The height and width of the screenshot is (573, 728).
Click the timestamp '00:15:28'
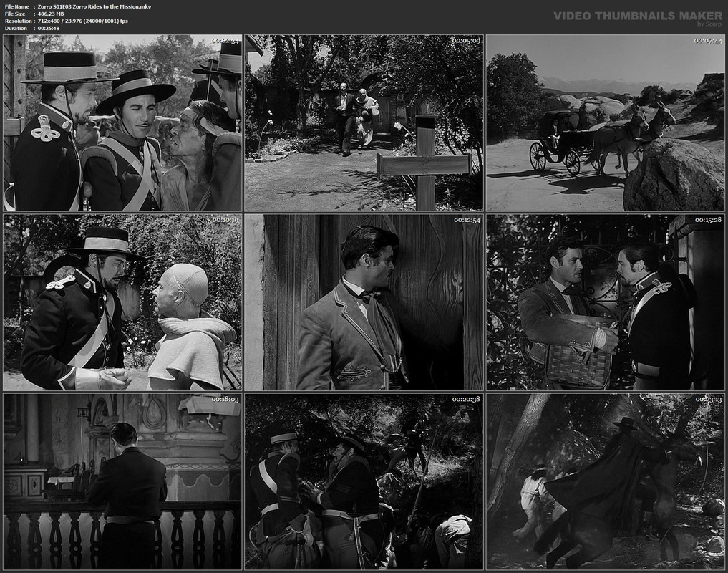click(708, 220)
